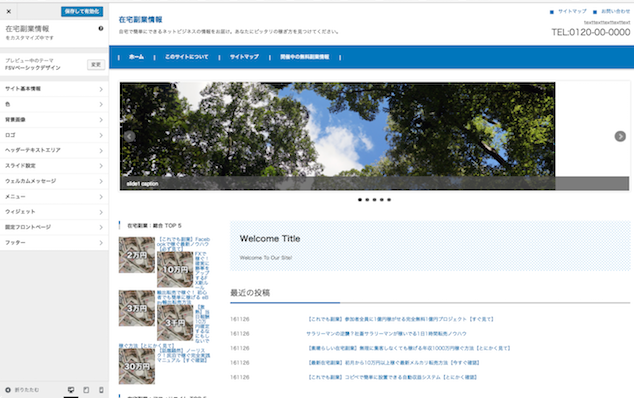The width and height of the screenshot is (634, 398).
Task: Open the 固定フロントページ section
Action: (x=54, y=227)
